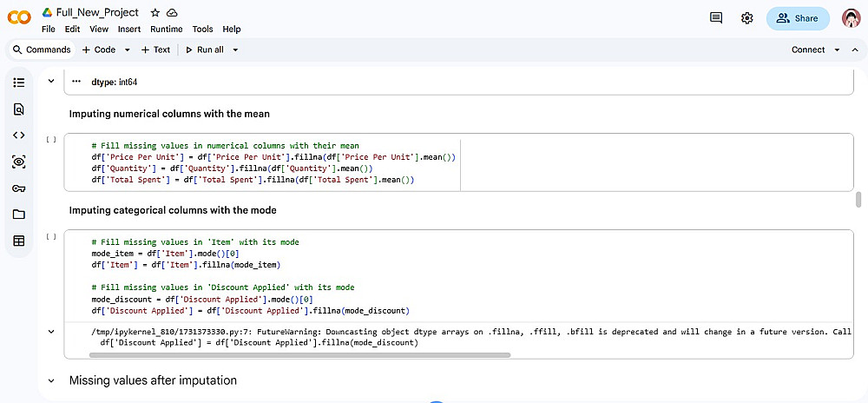The image size is (868, 403).
Task: Star the Full_New_Project notebook
Action: pos(155,12)
